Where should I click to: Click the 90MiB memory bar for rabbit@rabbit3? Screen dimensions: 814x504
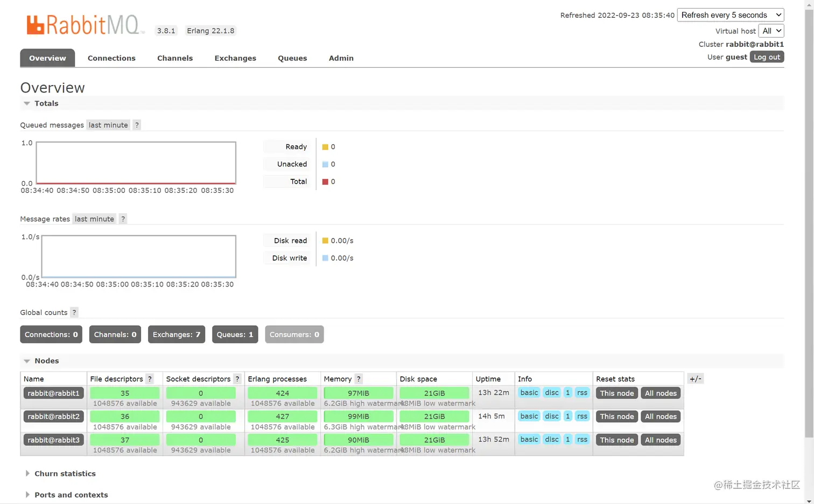(359, 440)
